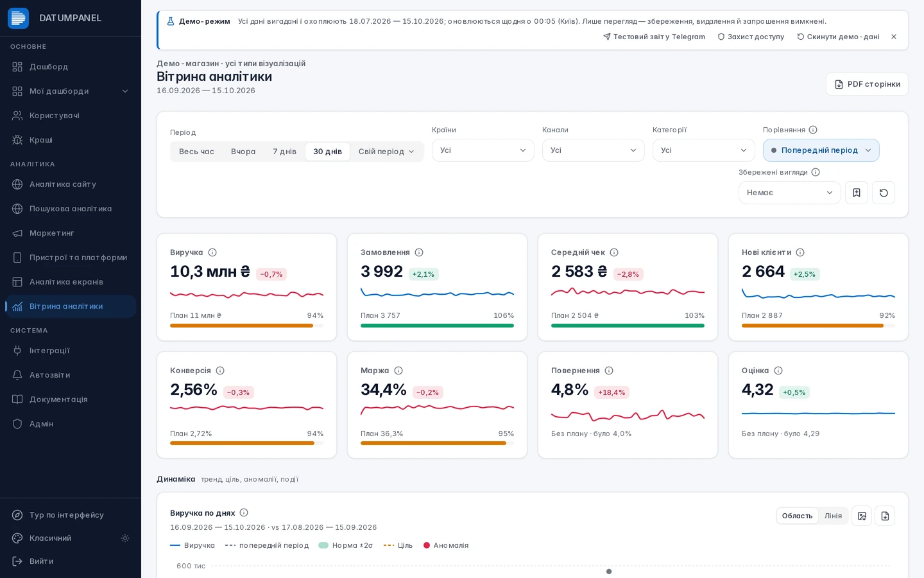Viewport: 924px width, 578px height.
Task: Show info for the Конверсія card
Action: pyautogui.click(x=220, y=371)
